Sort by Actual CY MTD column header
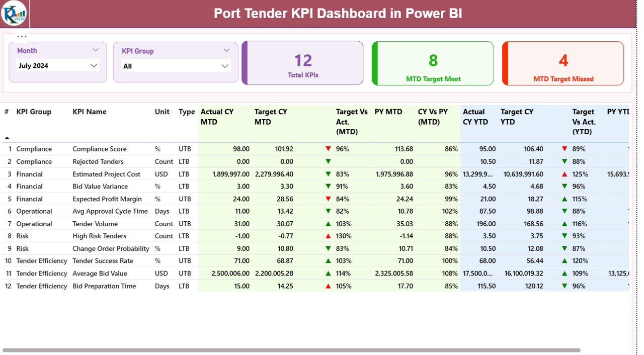The image size is (644, 355). click(217, 117)
